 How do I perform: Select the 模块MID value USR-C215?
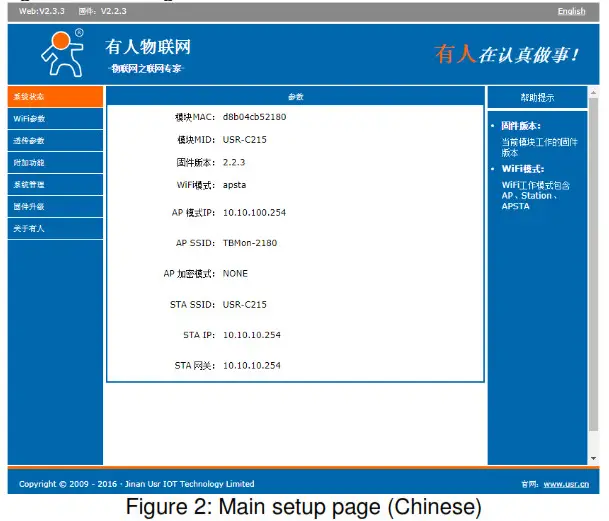245,140
